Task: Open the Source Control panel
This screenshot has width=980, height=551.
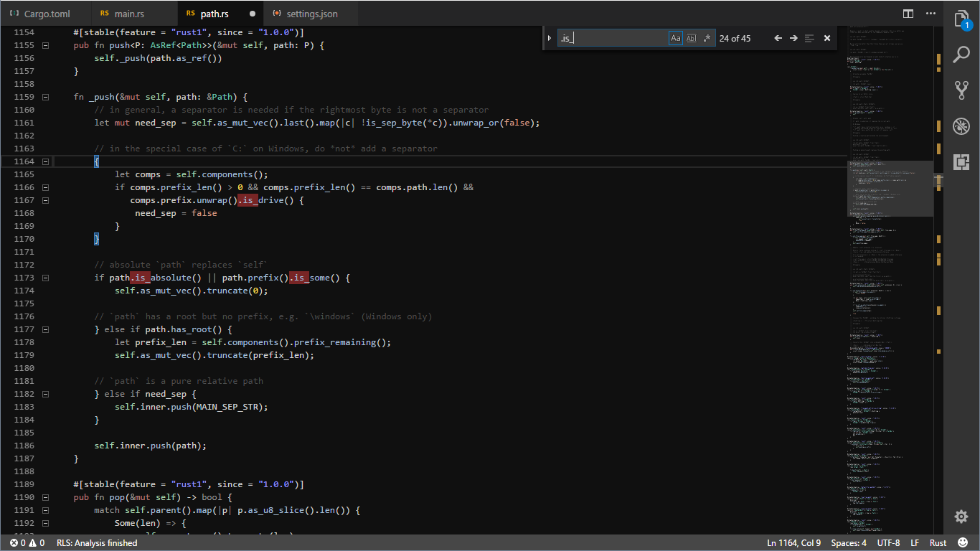Action: tap(961, 90)
